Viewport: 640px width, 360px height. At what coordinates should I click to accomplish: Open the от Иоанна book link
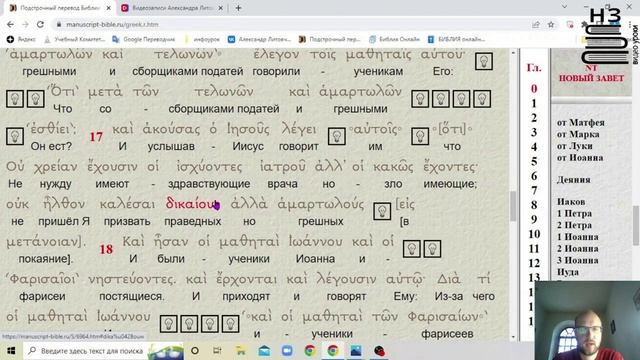[580, 158]
